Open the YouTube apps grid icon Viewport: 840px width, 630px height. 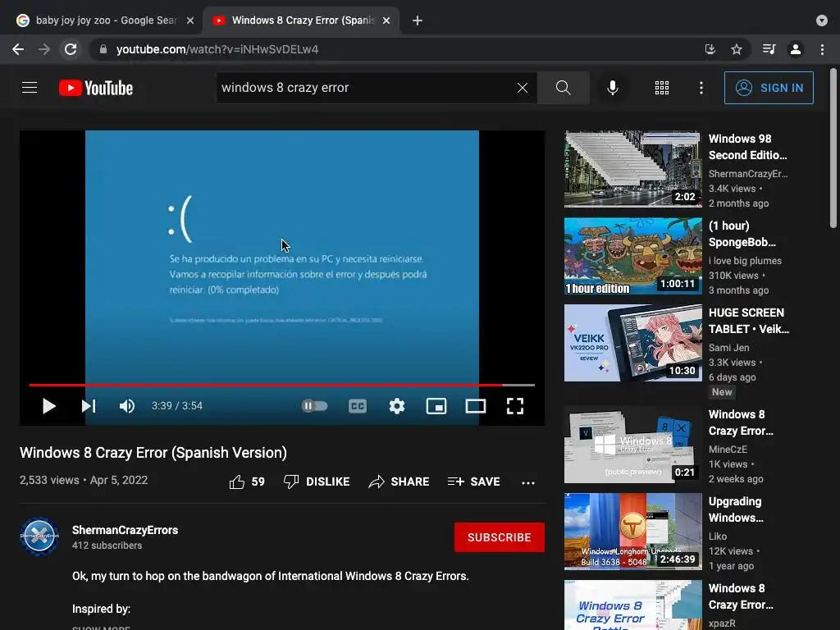click(x=662, y=88)
